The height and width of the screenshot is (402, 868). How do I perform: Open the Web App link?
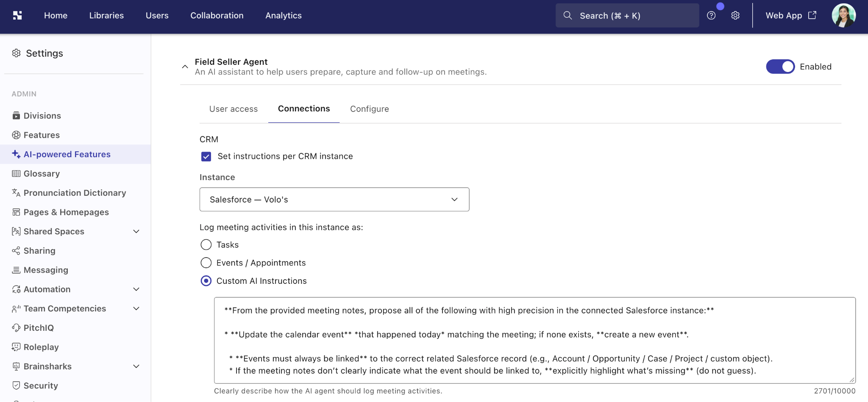click(791, 15)
